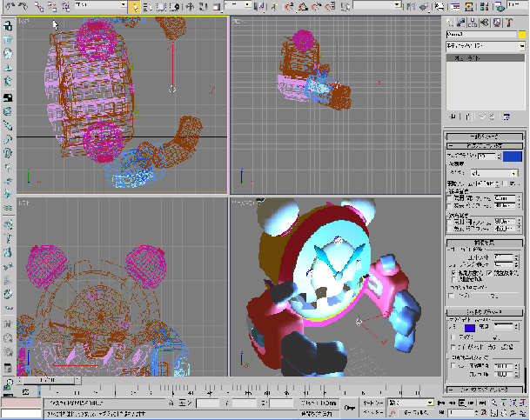Collapse the Advanced Effects rollout header
The image size is (530, 420).
click(485, 243)
